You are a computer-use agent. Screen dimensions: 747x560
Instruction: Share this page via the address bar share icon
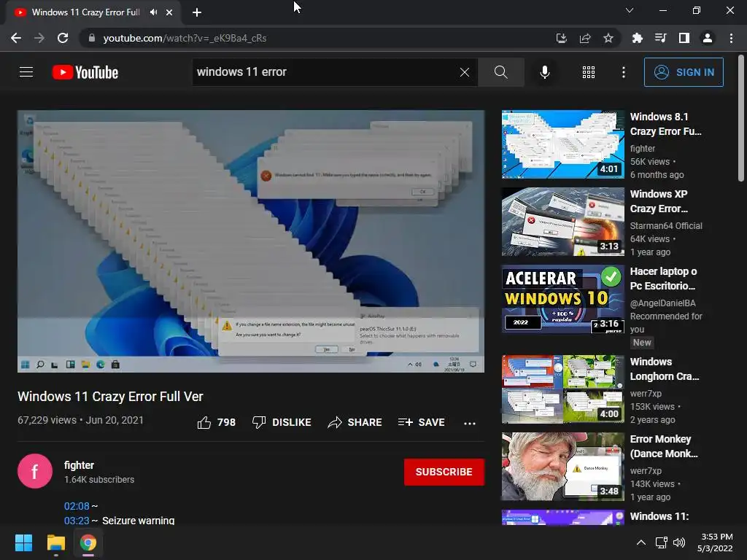tap(585, 38)
